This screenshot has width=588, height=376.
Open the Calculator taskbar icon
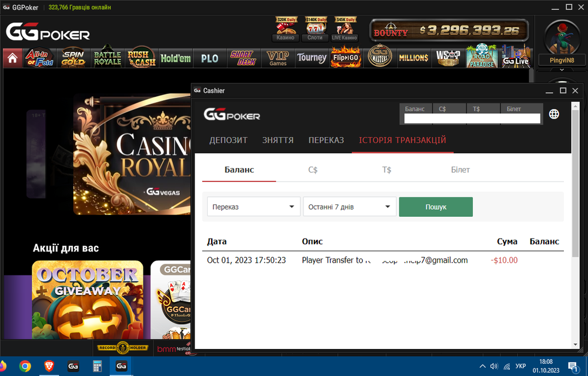pyautogui.click(x=97, y=366)
